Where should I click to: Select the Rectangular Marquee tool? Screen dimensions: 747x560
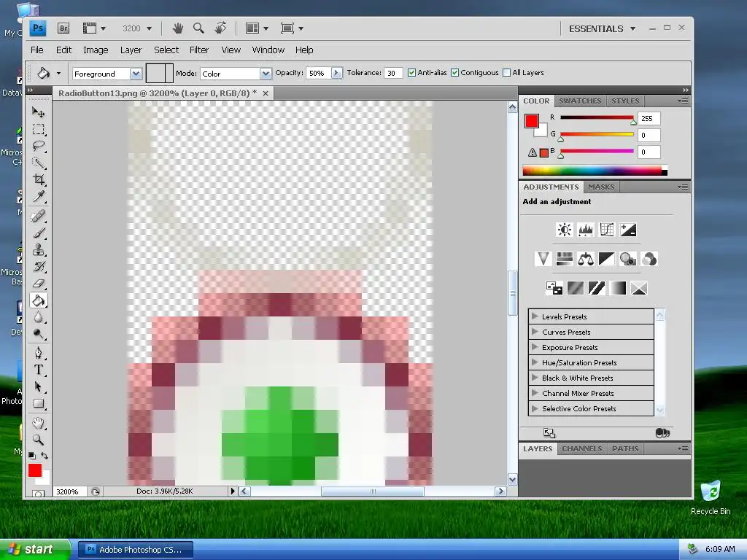tap(39, 129)
